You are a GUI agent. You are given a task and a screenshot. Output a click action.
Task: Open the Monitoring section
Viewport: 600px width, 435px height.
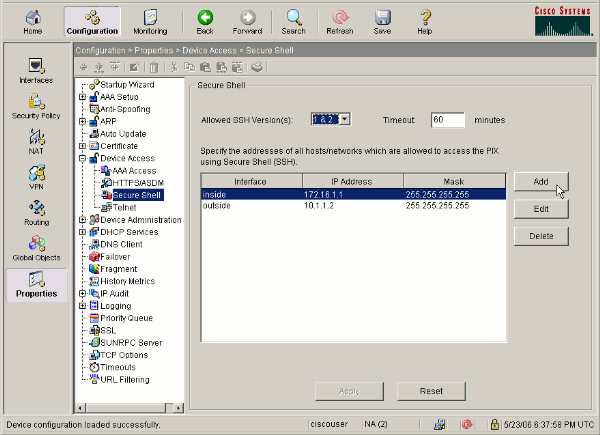pyautogui.click(x=150, y=22)
